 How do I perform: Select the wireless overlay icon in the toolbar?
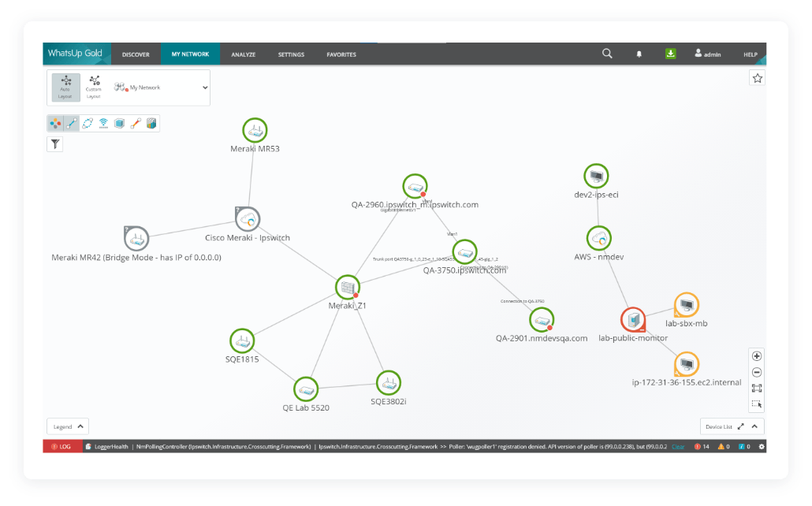(103, 123)
